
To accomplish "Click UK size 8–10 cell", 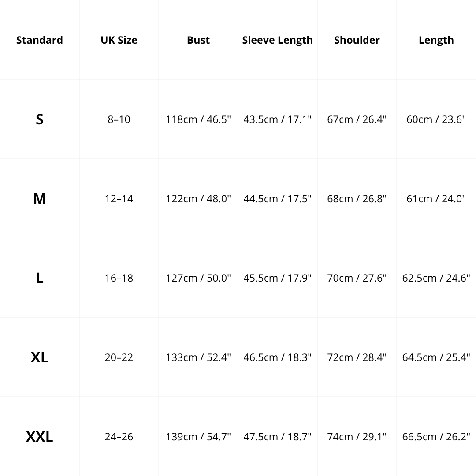I will [119, 119].
